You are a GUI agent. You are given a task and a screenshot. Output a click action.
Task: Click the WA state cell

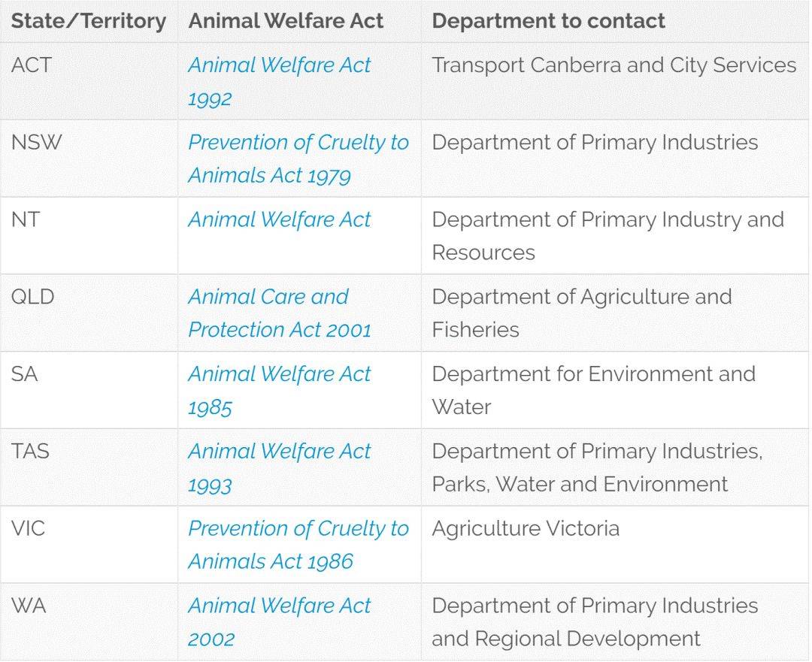click(29, 606)
